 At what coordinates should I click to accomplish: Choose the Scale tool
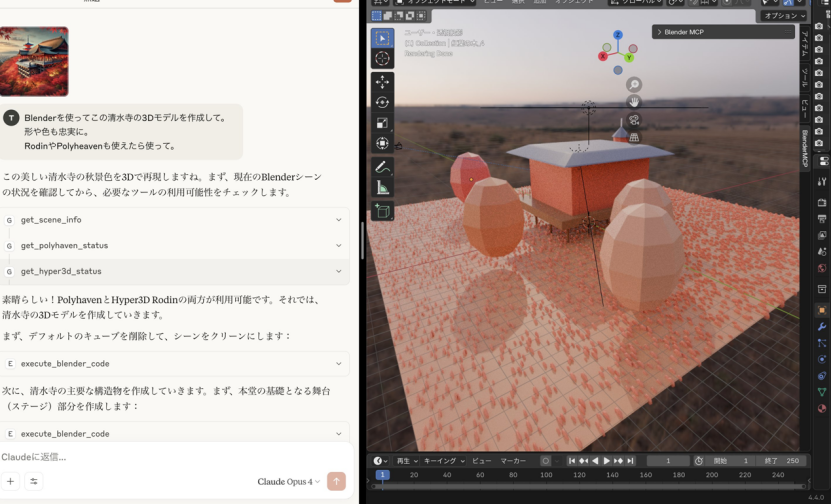(382, 123)
